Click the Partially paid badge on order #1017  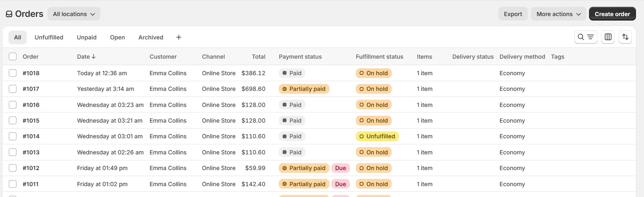(304, 89)
